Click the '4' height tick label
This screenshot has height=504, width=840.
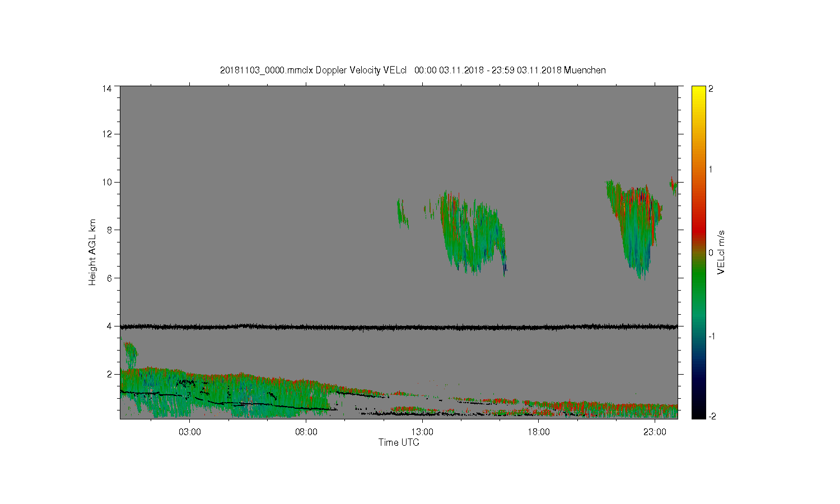[110, 326]
